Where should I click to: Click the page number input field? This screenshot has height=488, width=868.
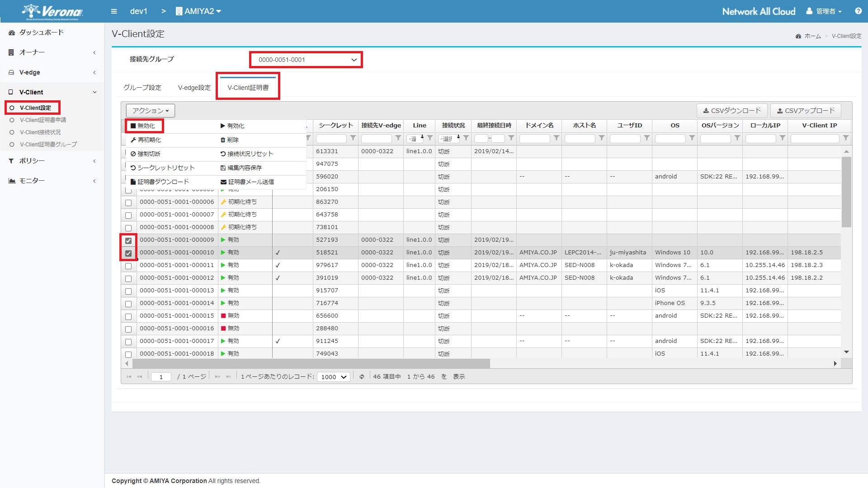(x=161, y=377)
